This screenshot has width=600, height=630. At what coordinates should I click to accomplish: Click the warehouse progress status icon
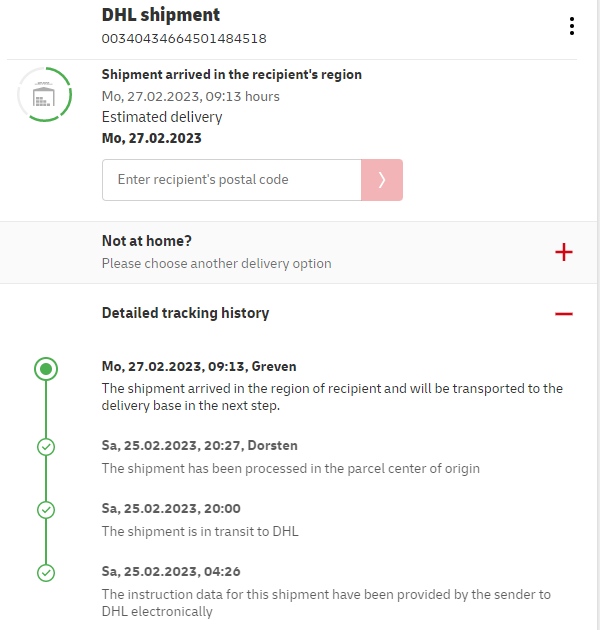(x=44, y=95)
